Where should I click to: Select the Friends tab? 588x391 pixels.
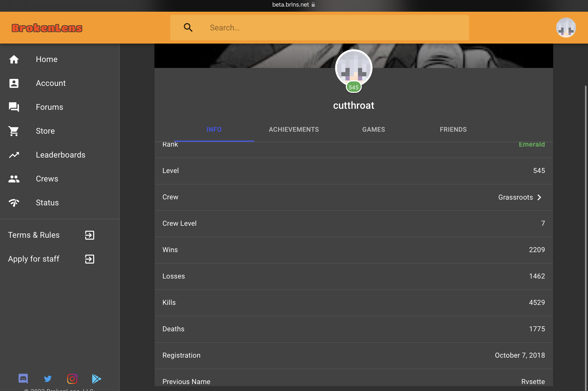coord(453,129)
